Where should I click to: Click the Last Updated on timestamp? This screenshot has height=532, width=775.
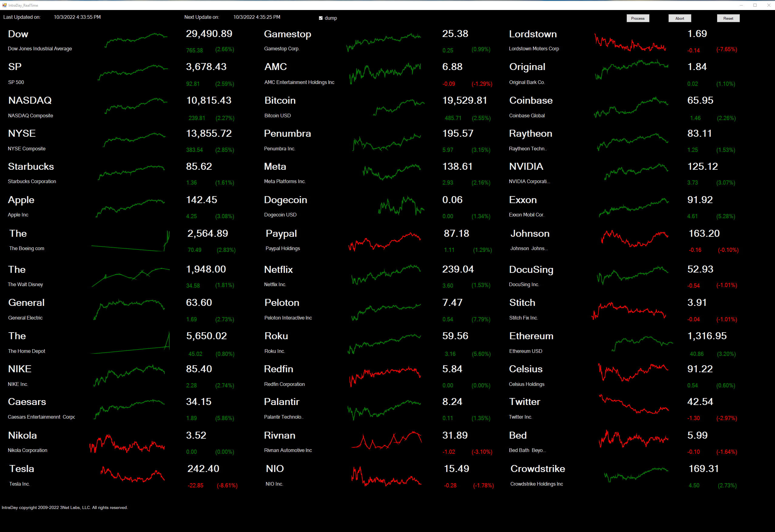coord(77,17)
